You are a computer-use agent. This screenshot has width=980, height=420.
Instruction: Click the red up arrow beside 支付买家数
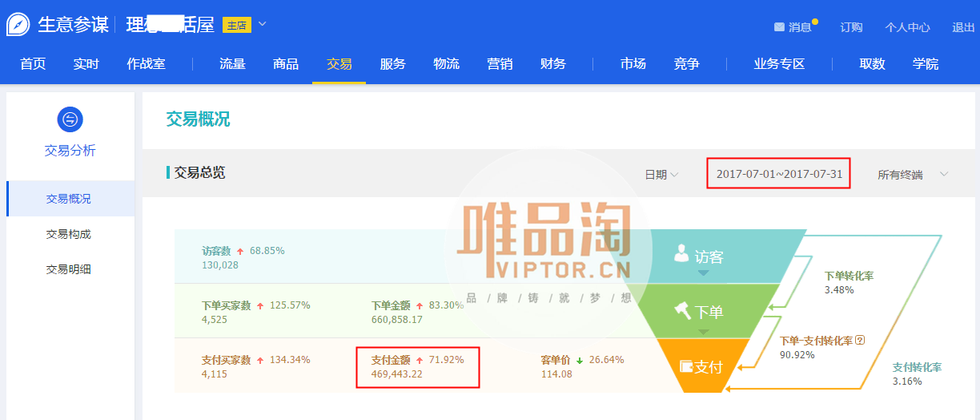tap(260, 360)
